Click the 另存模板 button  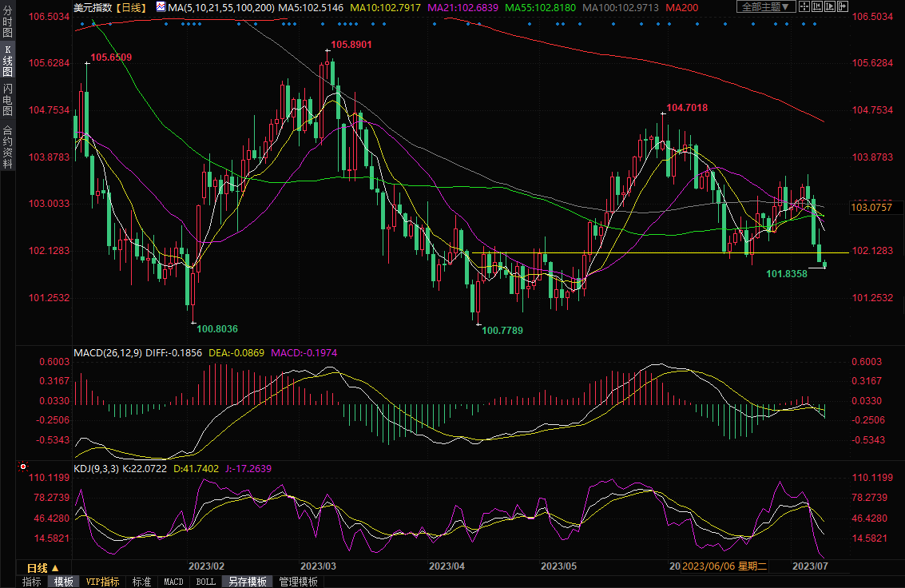pyautogui.click(x=246, y=582)
